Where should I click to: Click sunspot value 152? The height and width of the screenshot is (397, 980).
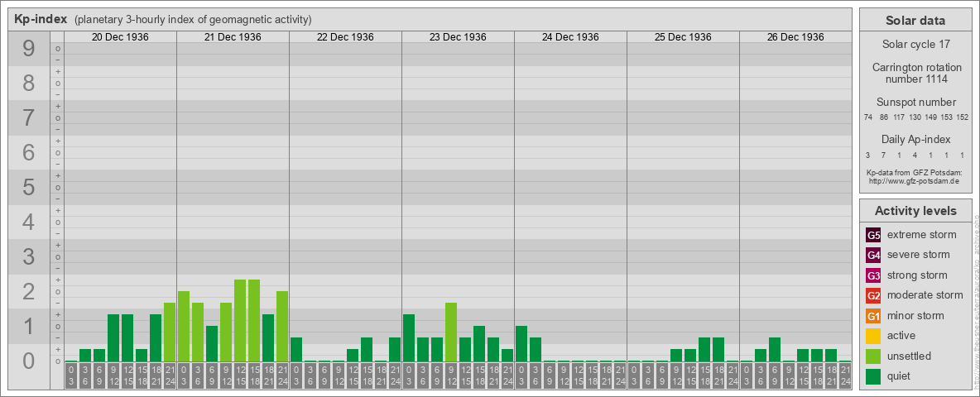click(x=963, y=117)
